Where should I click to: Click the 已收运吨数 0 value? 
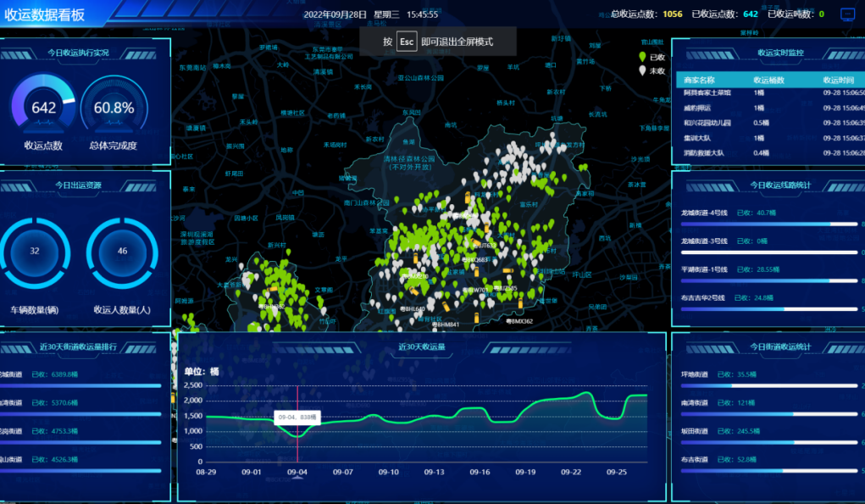point(822,14)
